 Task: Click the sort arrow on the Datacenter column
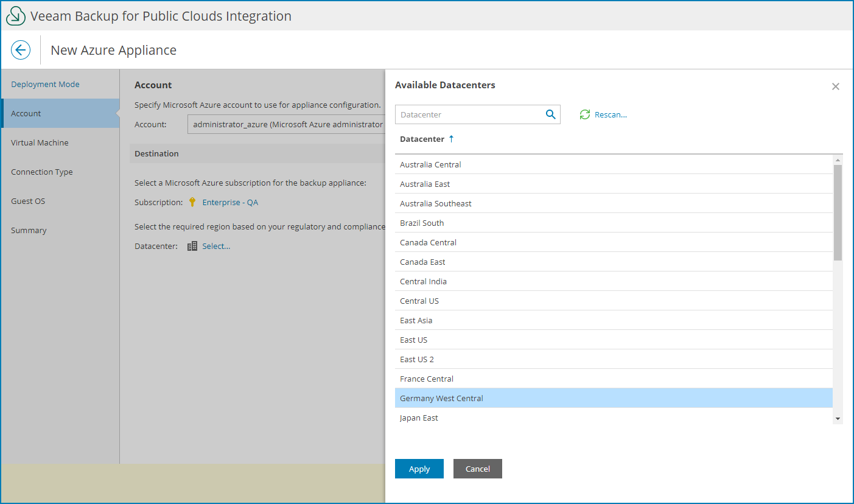[x=450, y=139]
